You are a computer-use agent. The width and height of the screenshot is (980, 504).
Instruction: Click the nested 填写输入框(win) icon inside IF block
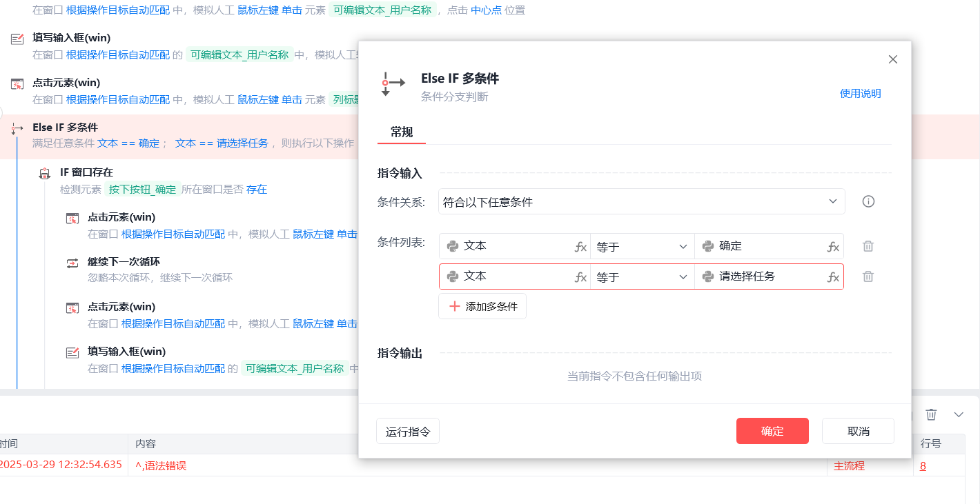[72, 353]
